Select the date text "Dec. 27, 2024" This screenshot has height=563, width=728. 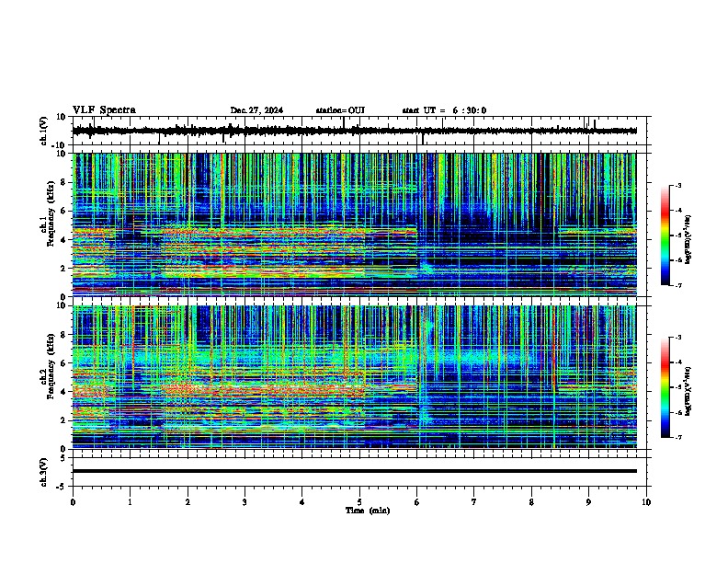coord(256,110)
